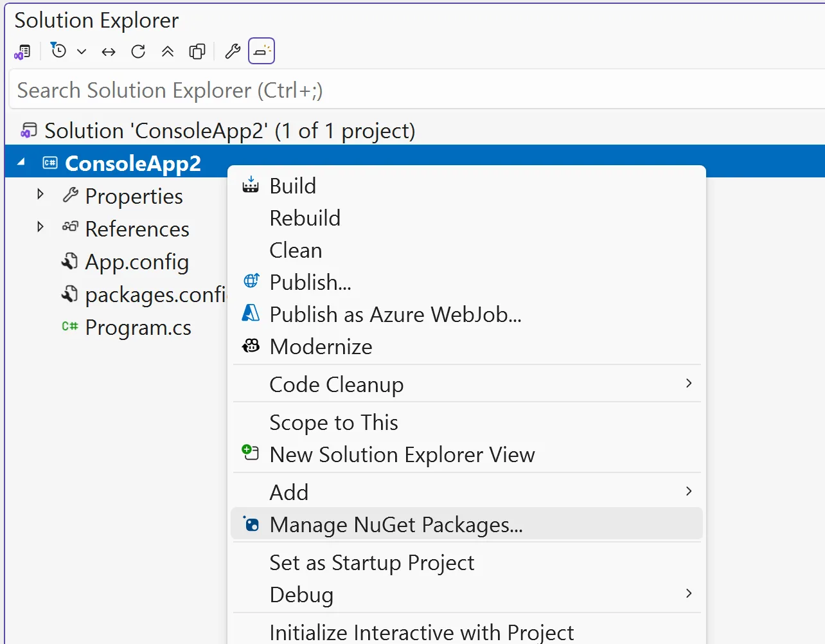Click the Pending Changes Filter icon
Viewport: 825px width, 644px height.
click(58, 51)
